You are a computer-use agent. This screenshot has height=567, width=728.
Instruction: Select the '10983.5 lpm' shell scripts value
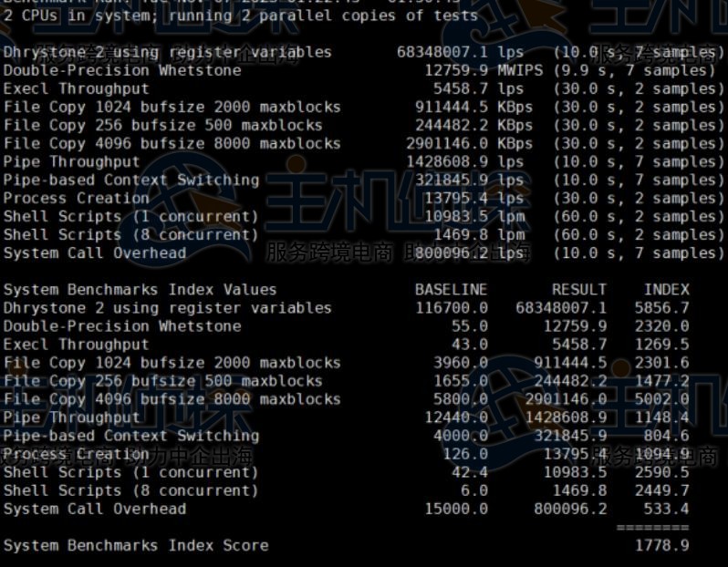click(x=474, y=217)
